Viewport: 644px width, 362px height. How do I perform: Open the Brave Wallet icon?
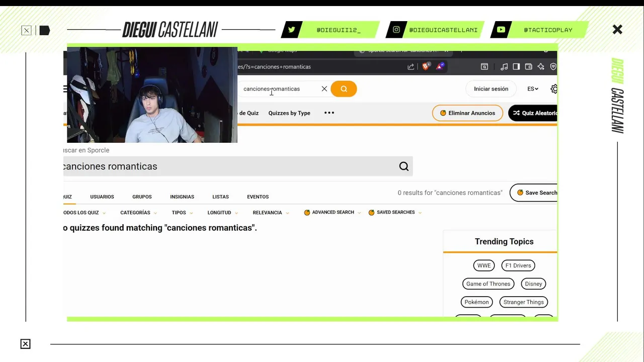[528, 66]
